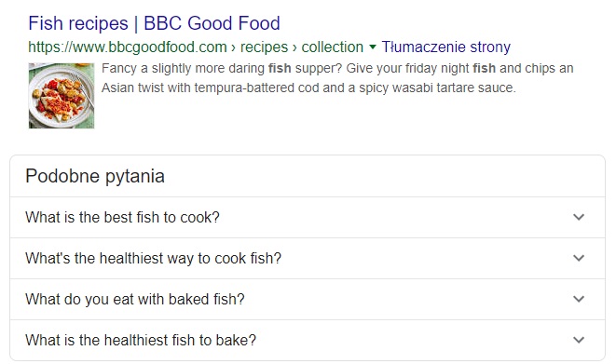Select the 'collection' breadcrumb in the URL
Screen dimensions: 616x364
[x=333, y=47]
